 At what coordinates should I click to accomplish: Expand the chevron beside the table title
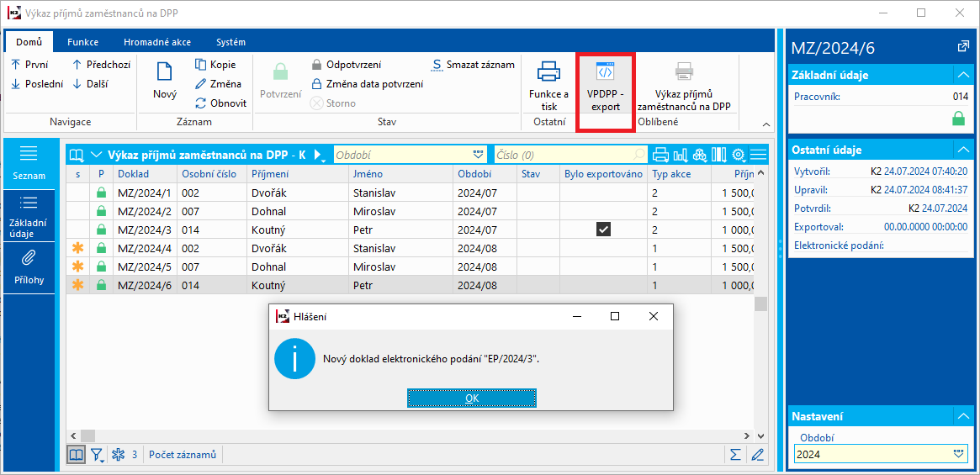[96, 155]
